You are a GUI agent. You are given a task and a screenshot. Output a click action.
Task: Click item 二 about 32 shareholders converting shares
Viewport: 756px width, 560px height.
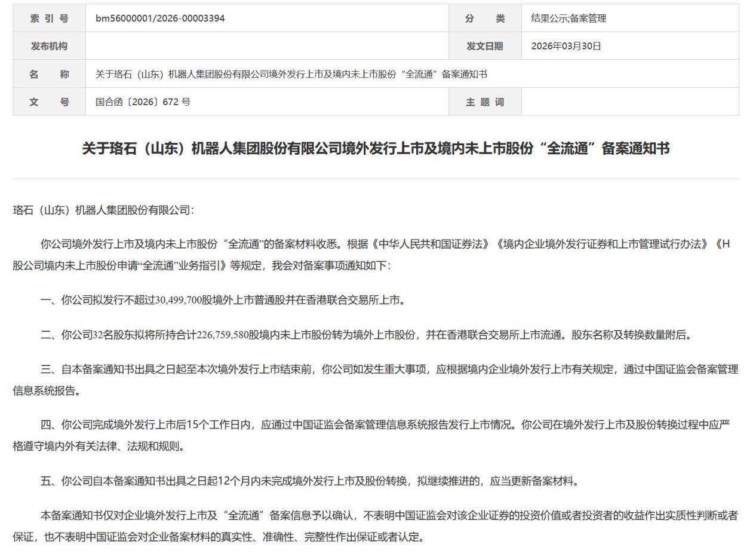click(x=367, y=335)
